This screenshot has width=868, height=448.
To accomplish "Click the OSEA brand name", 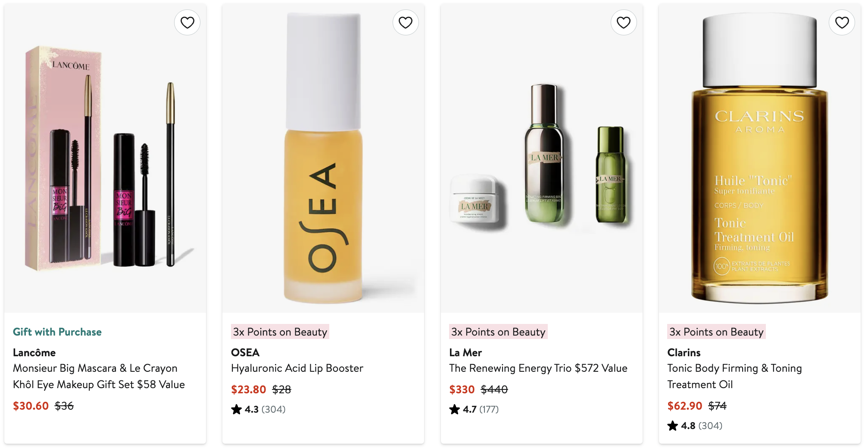I will click(245, 352).
